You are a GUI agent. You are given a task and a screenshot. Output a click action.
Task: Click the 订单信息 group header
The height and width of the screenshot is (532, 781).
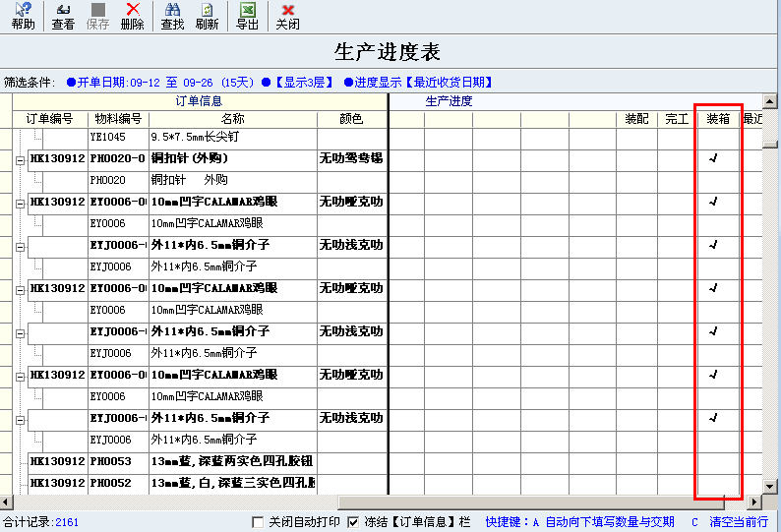(x=200, y=101)
